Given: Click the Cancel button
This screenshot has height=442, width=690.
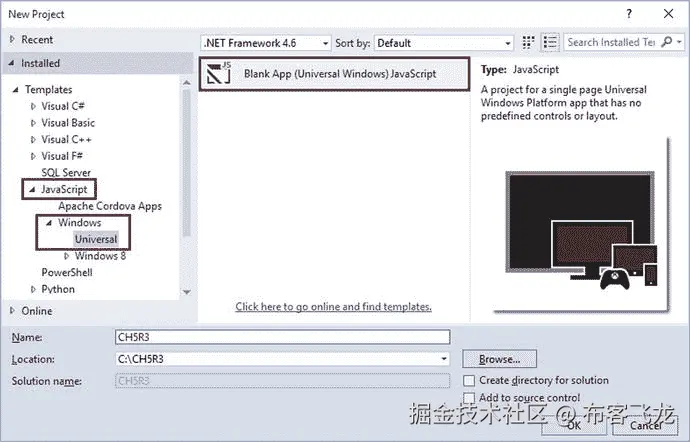Looking at the screenshot, I should (646, 425).
